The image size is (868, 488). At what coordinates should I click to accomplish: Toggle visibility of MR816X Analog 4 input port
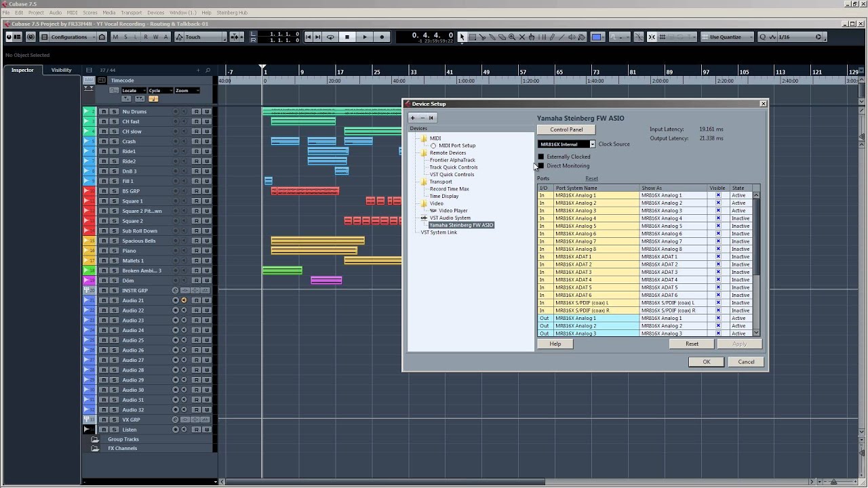[718, 218]
